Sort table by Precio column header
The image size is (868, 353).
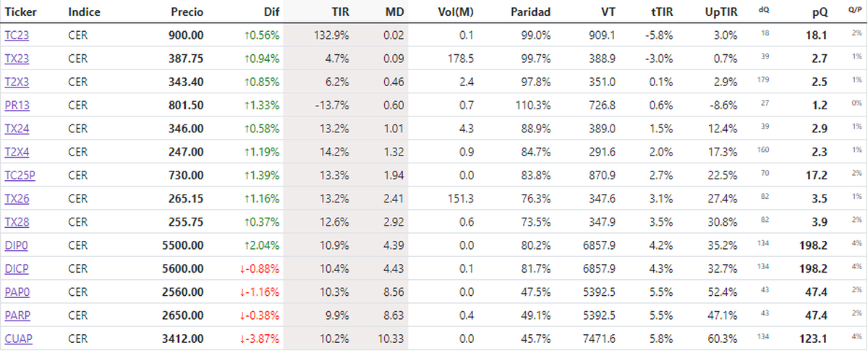[x=187, y=12]
